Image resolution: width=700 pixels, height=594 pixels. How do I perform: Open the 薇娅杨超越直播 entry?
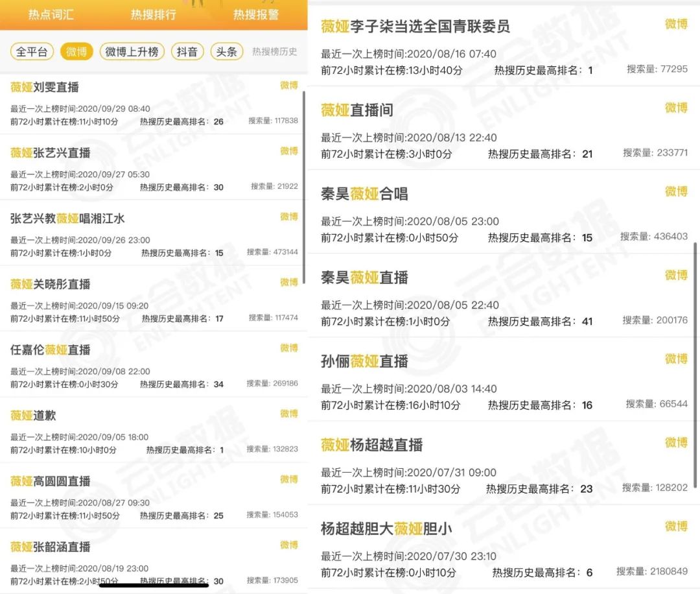[x=504, y=463]
